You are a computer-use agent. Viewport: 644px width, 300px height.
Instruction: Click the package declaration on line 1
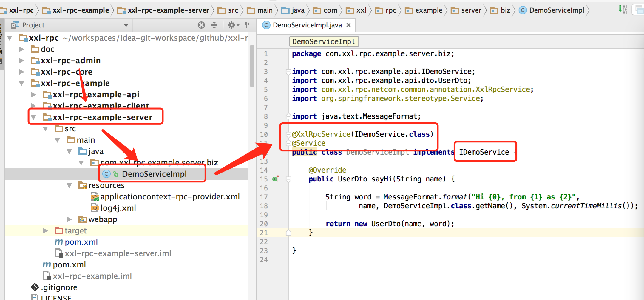pyautogui.click(x=373, y=54)
